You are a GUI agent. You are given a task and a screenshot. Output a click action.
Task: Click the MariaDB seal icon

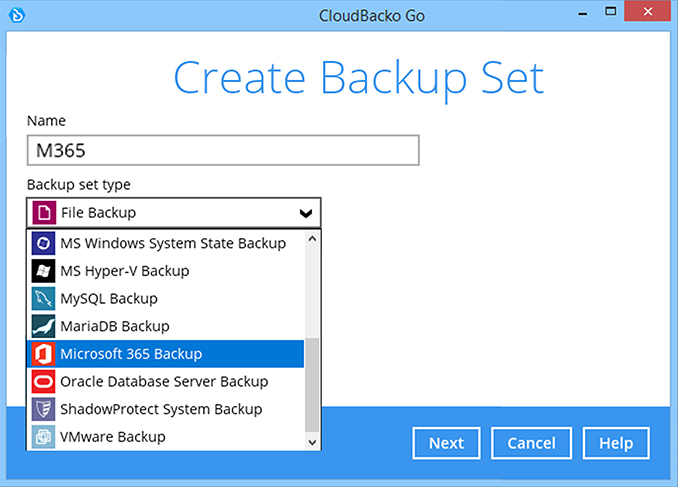[43, 327]
